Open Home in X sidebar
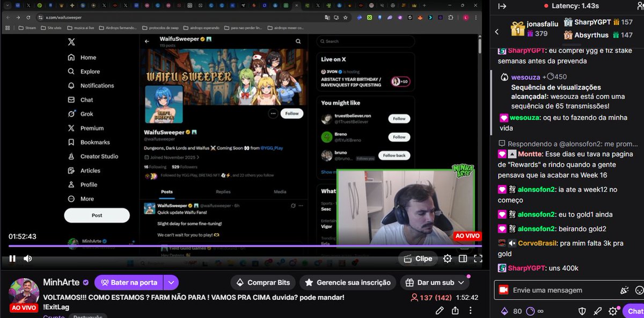The height and width of the screenshot is (318, 644). click(x=82, y=57)
